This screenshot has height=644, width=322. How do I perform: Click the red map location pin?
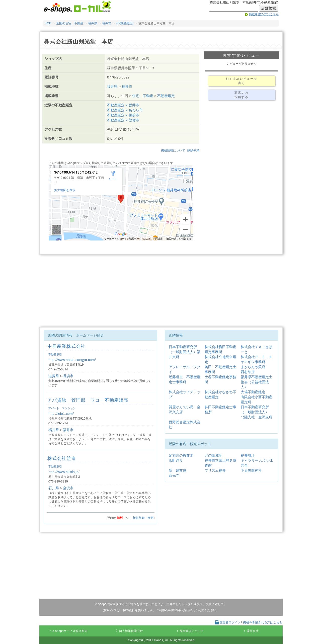click(x=121, y=199)
